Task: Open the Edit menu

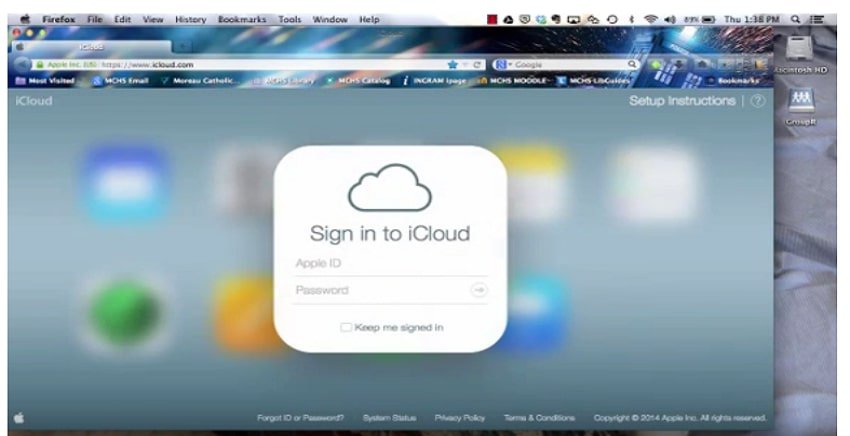Action: 123,20
